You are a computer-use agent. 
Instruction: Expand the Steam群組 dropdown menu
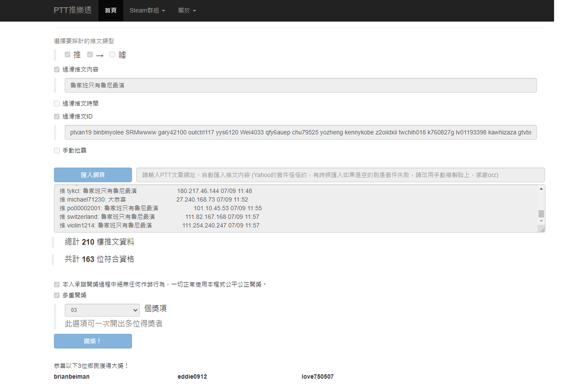[x=147, y=10]
